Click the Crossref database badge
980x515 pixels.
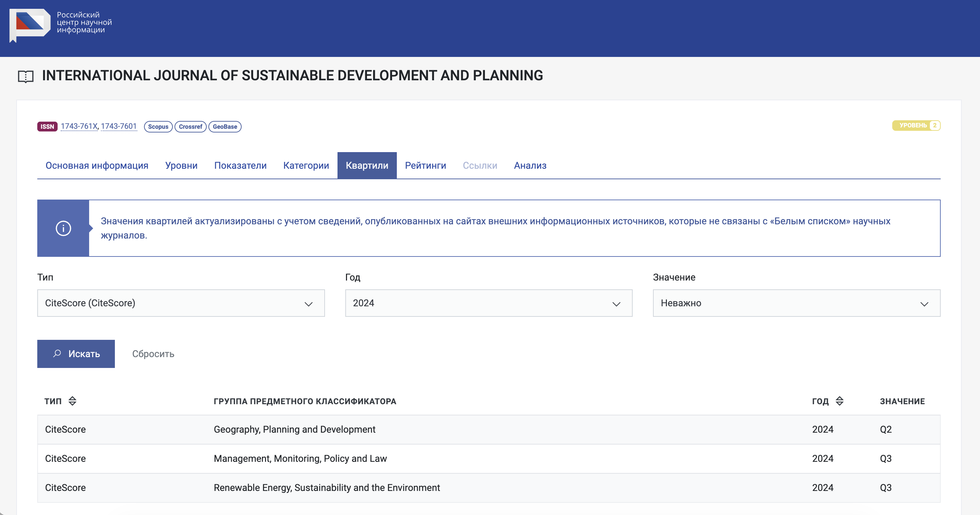(x=190, y=126)
